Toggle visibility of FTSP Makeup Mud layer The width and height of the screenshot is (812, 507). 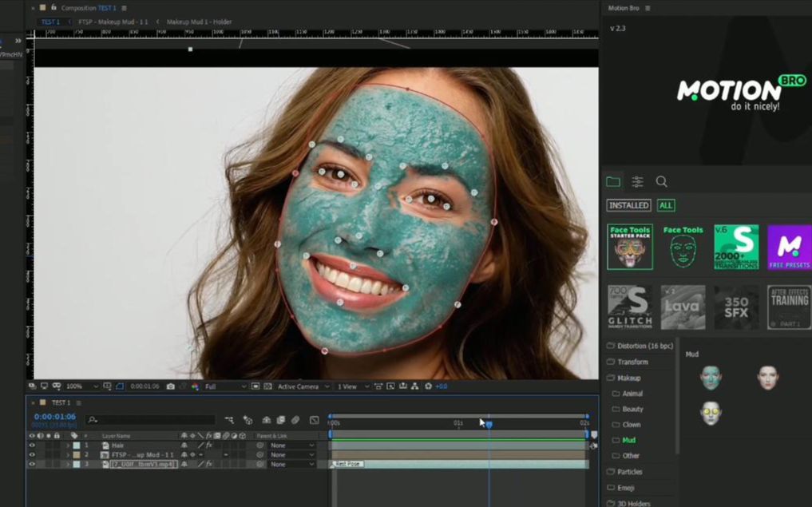[32, 455]
